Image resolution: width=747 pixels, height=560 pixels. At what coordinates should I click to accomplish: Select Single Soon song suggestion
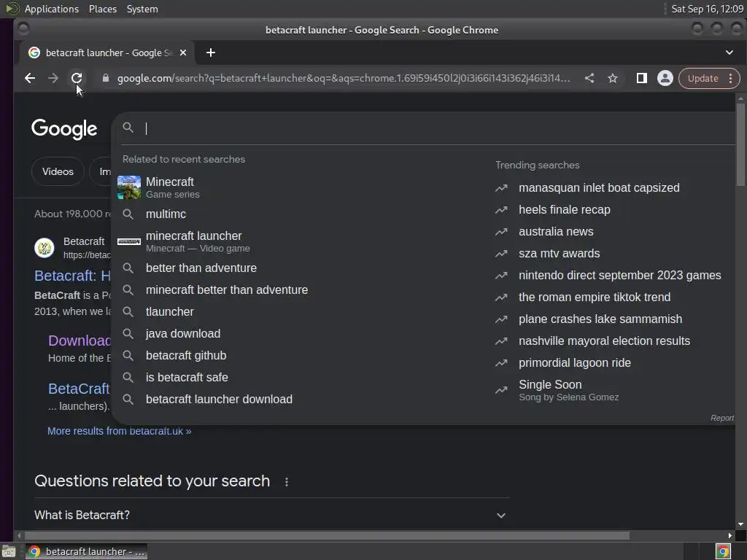coord(568,391)
